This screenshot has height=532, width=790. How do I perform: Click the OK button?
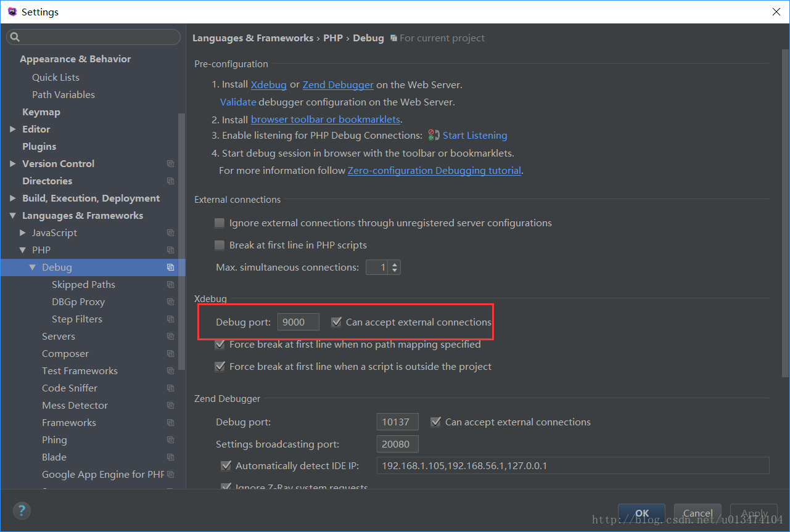coord(642,513)
